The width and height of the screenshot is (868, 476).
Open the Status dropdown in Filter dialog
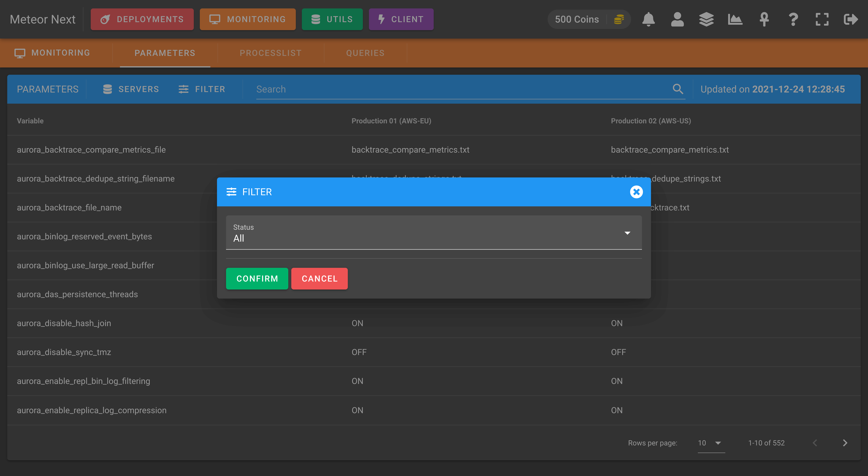click(434, 232)
